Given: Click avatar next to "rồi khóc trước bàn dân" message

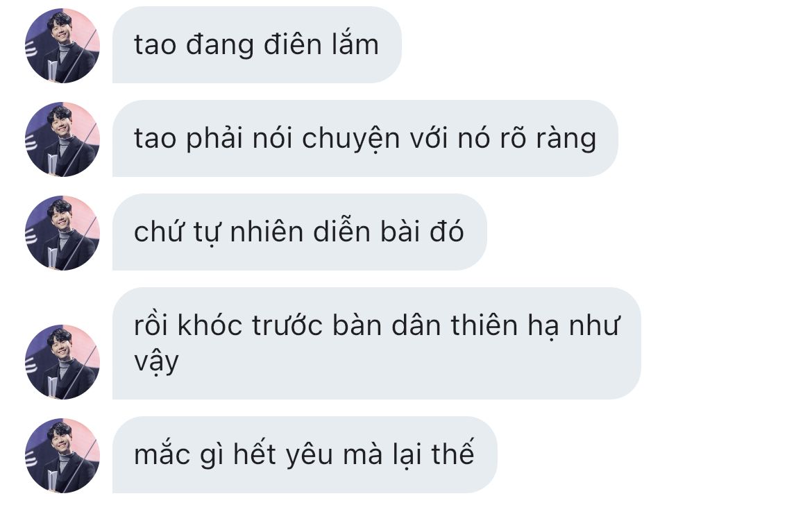Looking at the screenshot, I should tap(62, 362).
